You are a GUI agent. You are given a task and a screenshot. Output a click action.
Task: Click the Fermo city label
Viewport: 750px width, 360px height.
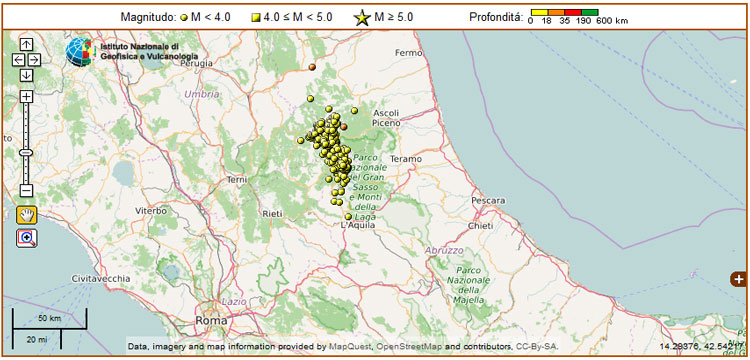408,53
